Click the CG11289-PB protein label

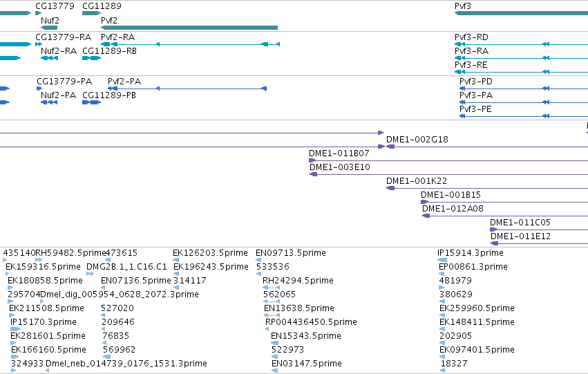point(109,95)
